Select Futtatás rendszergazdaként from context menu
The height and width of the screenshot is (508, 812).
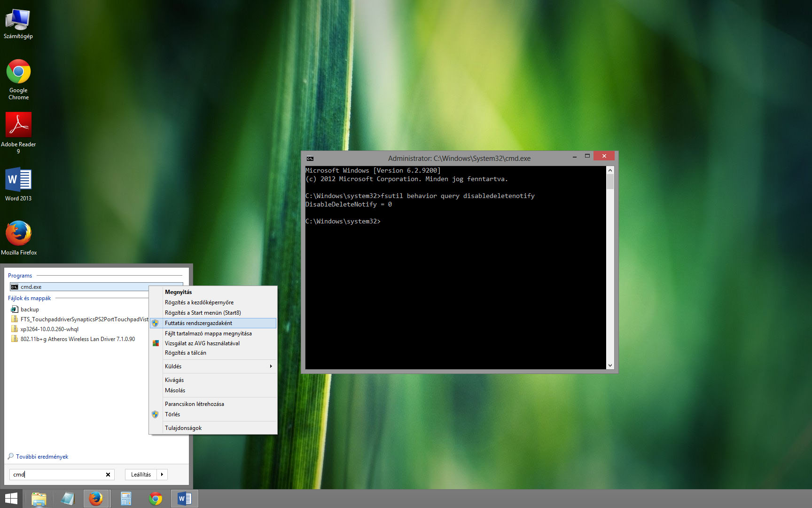[x=198, y=323]
